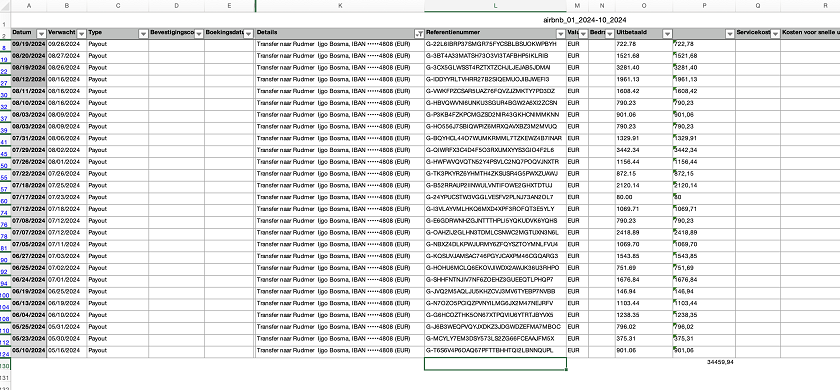Click the airbnb_01_2024-10_2024 title cell

pos(584,20)
